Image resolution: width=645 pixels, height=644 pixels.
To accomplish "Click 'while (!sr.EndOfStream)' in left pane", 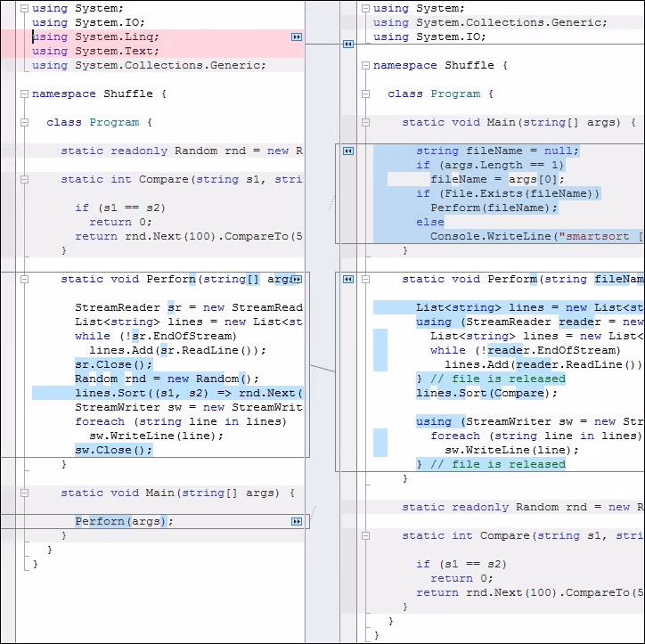I will pos(156,336).
